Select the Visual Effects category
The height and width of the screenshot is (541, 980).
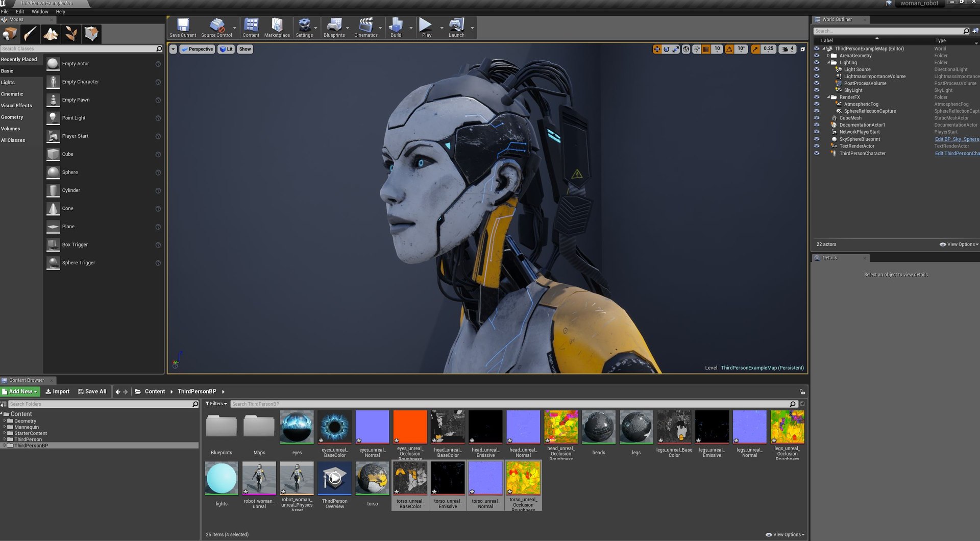(16, 106)
